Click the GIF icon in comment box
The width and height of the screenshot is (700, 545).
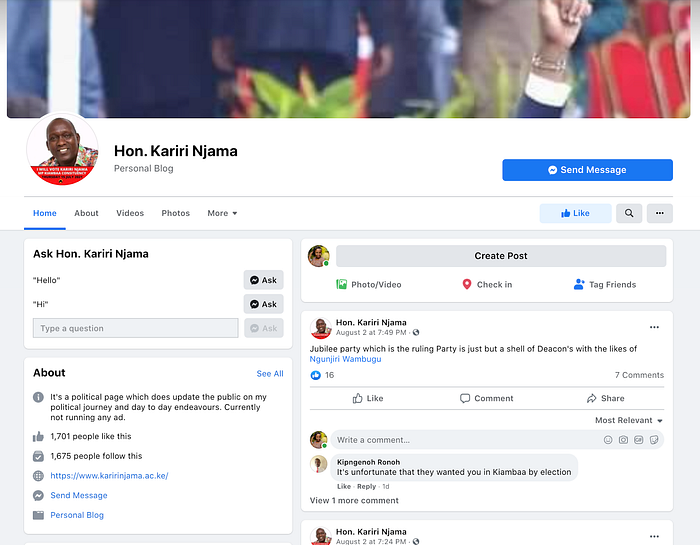click(x=639, y=440)
